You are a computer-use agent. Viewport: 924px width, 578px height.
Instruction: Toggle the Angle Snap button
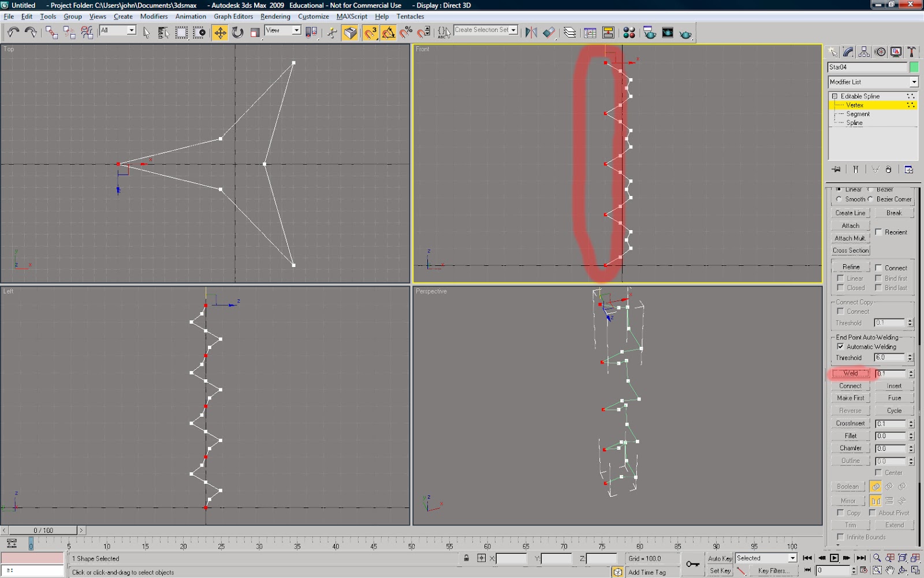pyautogui.click(x=388, y=33)
